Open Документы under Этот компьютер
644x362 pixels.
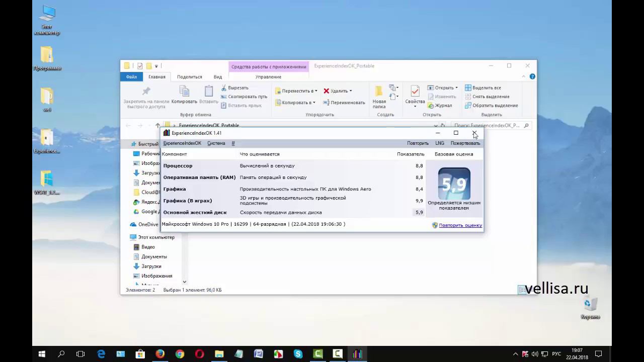tap(150, 256)
